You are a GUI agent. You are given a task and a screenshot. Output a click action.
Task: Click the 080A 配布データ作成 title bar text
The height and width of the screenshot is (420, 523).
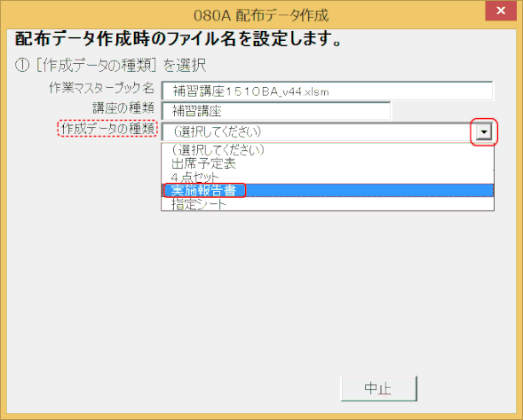(x=261, y=16)
